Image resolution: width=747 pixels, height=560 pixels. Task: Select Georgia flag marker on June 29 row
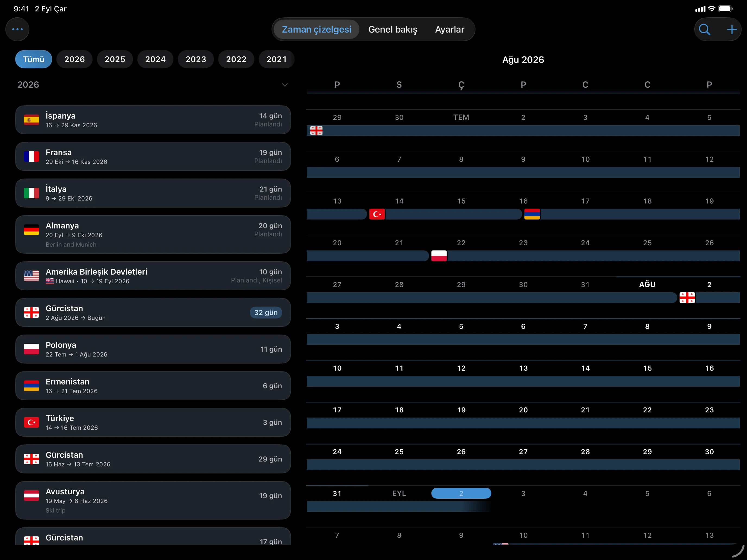coord(316,131)
